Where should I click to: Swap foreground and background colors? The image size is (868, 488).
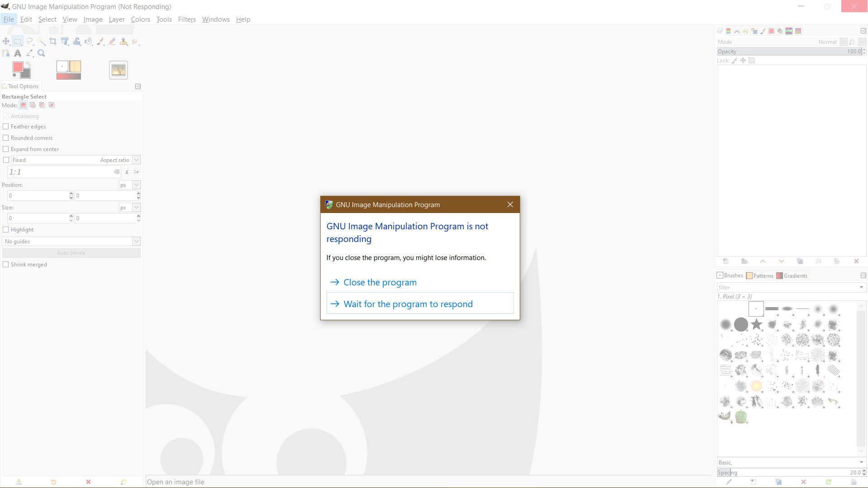[x=28, y=64]
